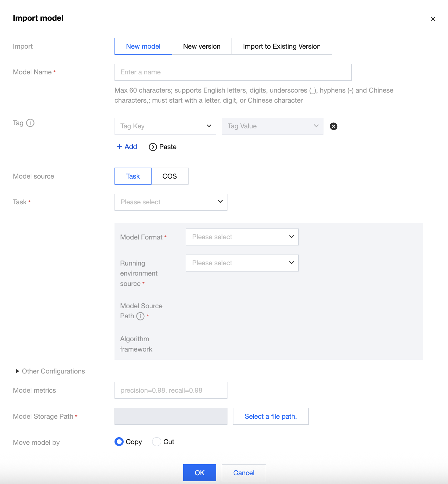The width and height of the screenshot is (448, 484).
Task: Click the OK button
Action: tap(200, 473)
